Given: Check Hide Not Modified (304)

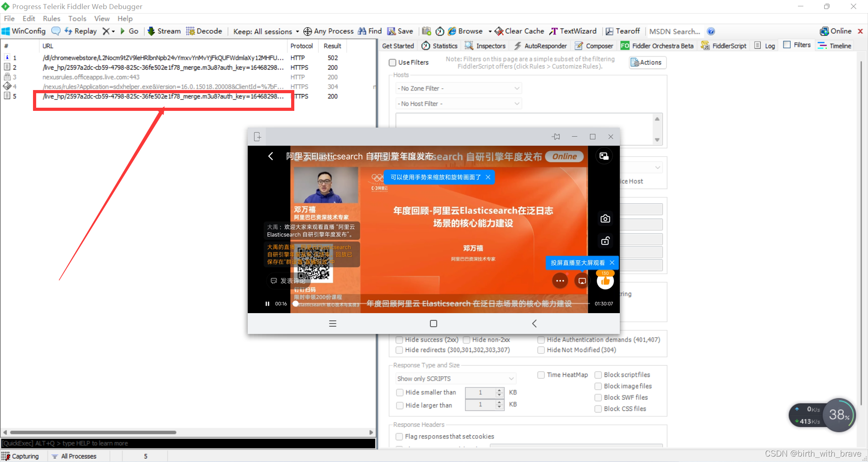Looking at the screenshot, I should (x=541, y=350).
